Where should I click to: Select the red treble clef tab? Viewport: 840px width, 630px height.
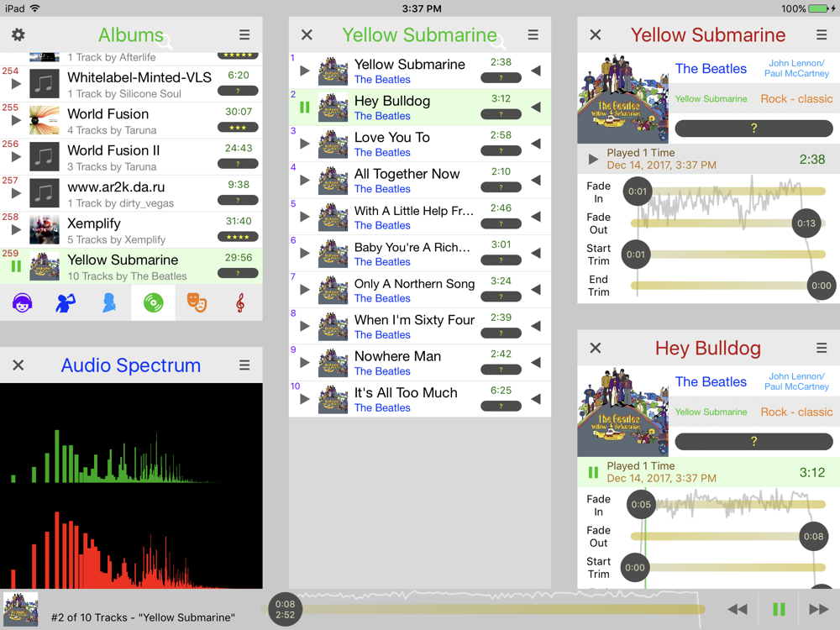click(240, 303)
